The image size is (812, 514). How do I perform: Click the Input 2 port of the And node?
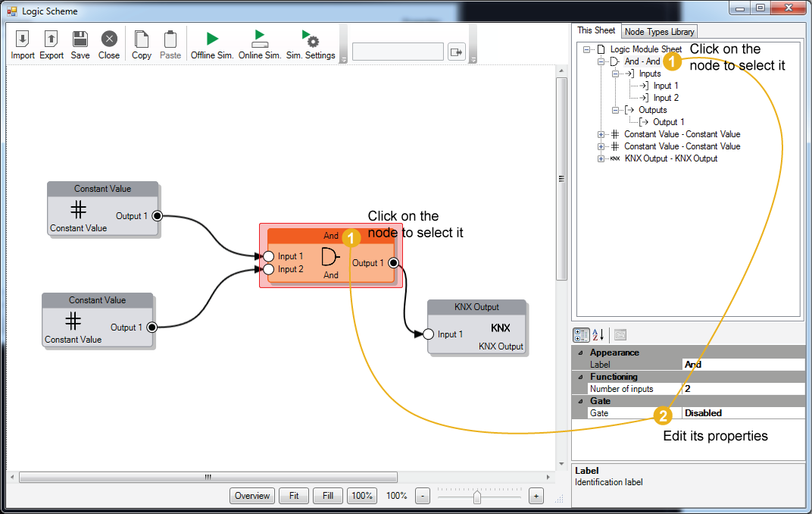pos(268,269)
